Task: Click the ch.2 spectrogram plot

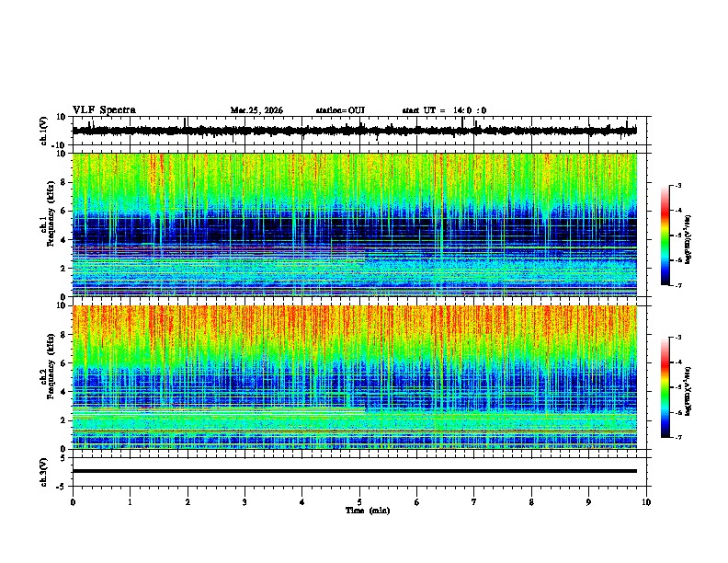Action: (355, 377)
